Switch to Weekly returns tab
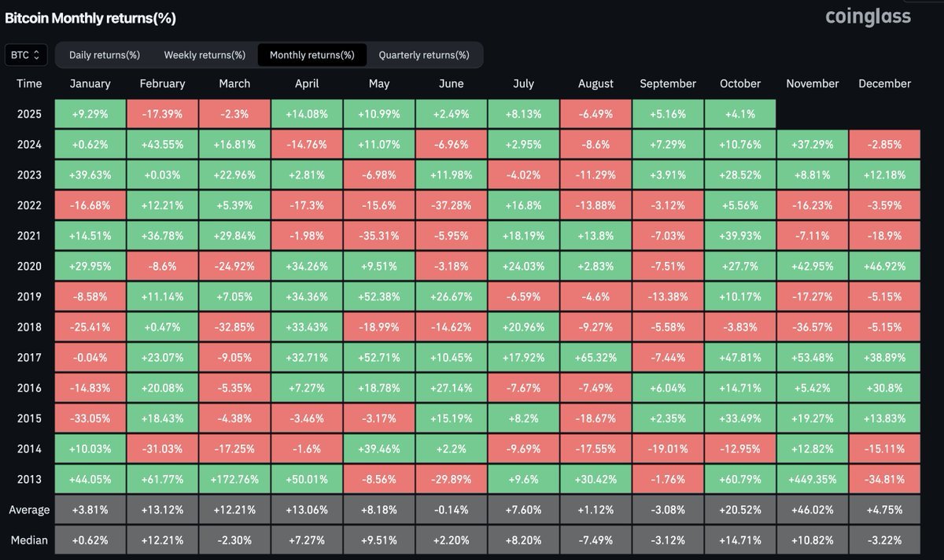944x560 pixels. [204, 55]
